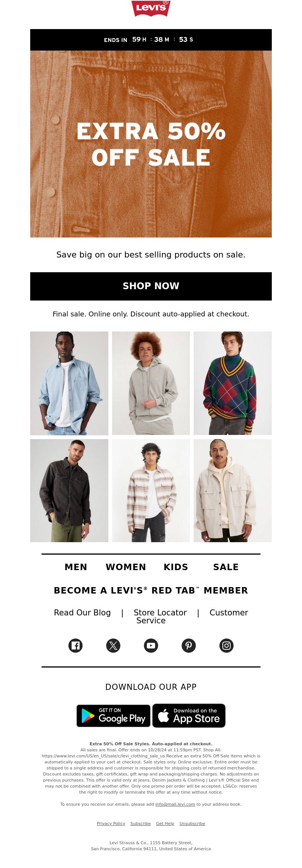
Task: Open the Pinterest social icon
Action: point(189,645)
